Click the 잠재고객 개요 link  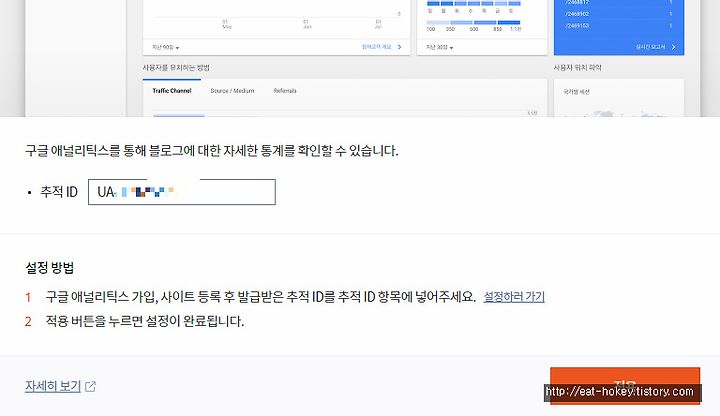377,47
